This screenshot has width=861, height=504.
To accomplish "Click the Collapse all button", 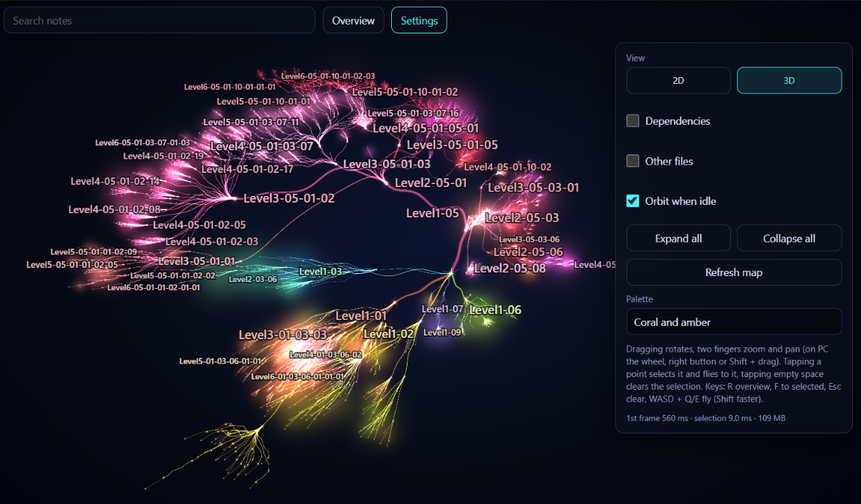I will (789, 238).
